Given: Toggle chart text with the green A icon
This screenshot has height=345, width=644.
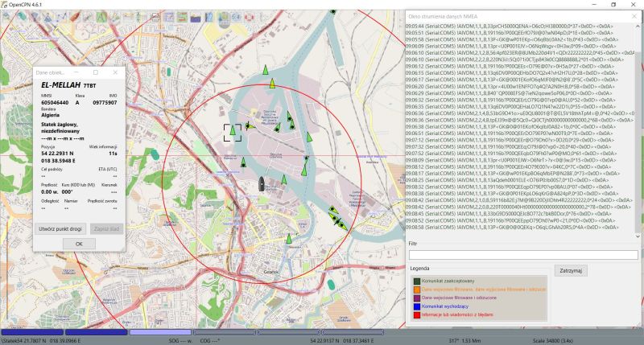Looking at the screenshot, I should tap(101, 17).
